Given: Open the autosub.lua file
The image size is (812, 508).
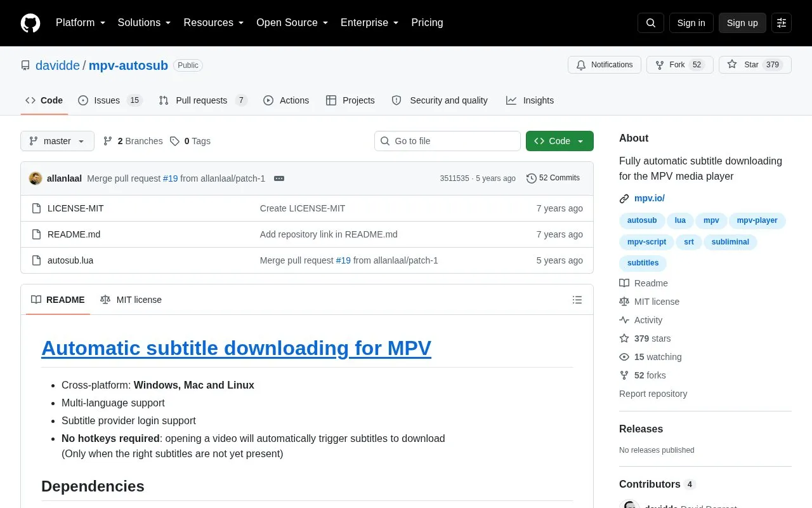Looking at the screenshot, I should click(x=70, y=260).
